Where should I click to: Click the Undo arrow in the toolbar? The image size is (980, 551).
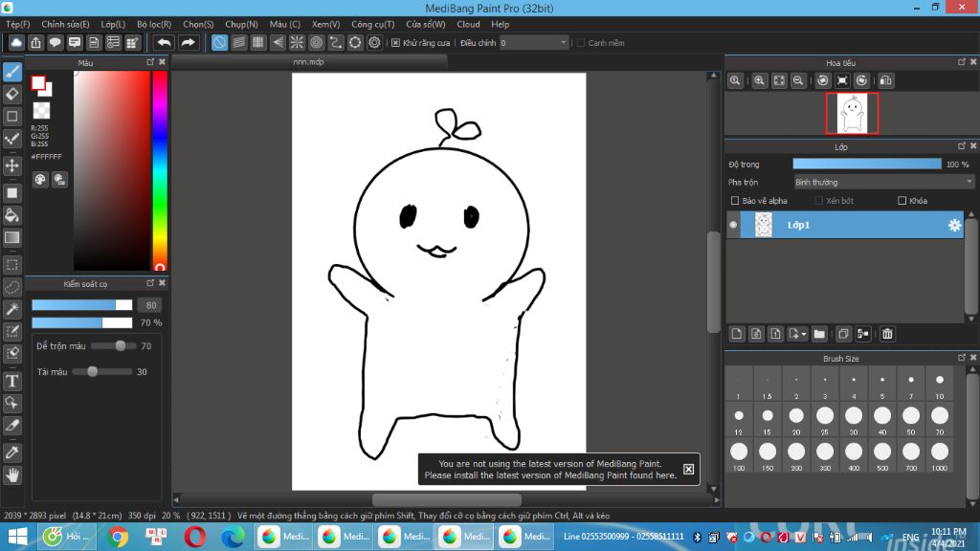pyautogui.click(x=164, y=42)
